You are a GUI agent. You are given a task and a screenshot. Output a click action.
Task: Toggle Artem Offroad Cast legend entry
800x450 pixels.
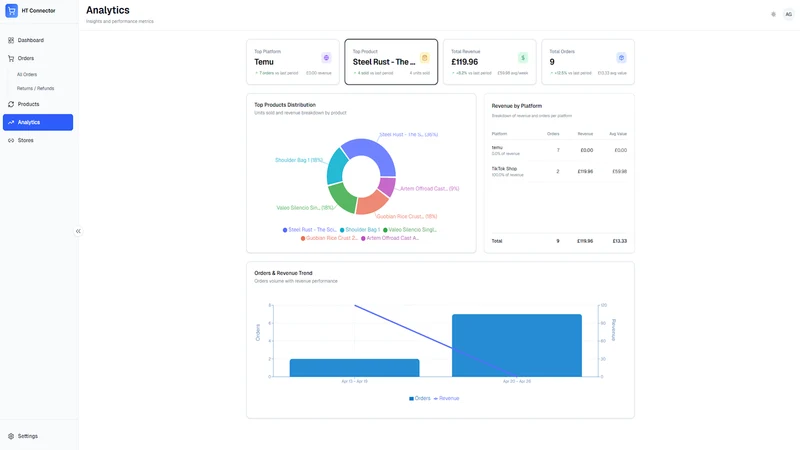pyautogui.click(x=390, y=238)
